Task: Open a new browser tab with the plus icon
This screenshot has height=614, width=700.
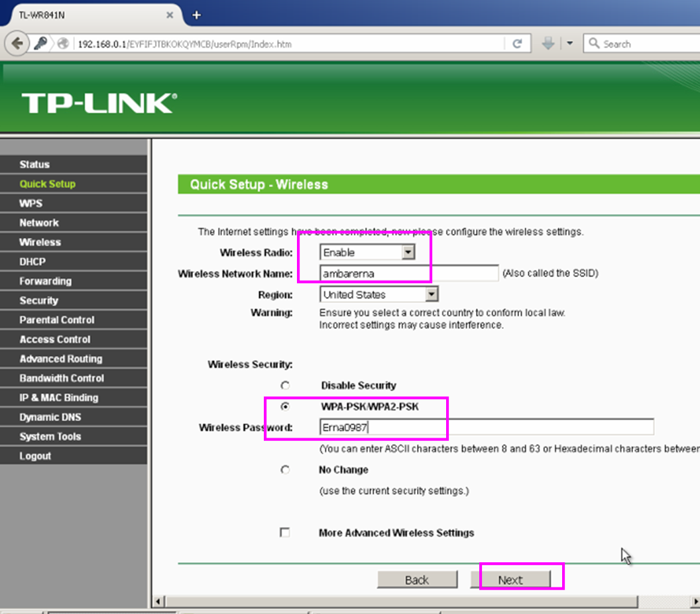Action: [x=195, y=15]
